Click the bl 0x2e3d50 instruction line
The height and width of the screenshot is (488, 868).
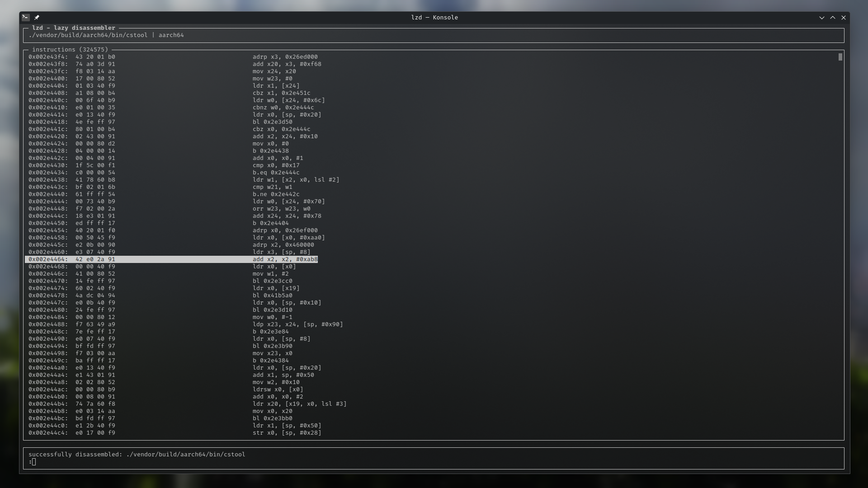(x=272, y=122)
